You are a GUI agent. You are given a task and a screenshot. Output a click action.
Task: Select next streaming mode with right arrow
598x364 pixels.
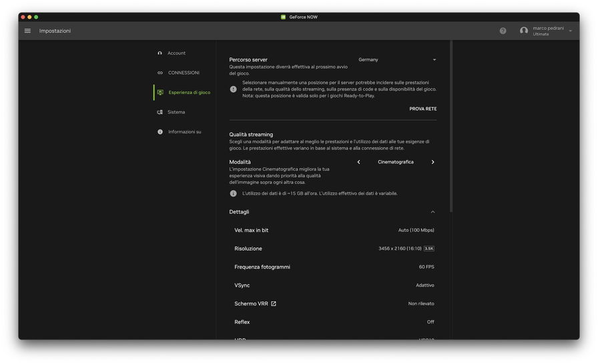432,162
